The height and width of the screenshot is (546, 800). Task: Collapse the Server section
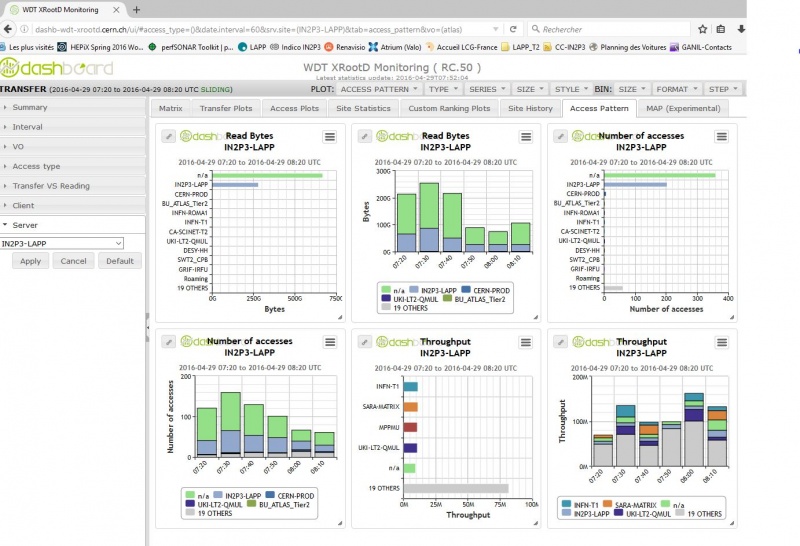click(72, 225)
